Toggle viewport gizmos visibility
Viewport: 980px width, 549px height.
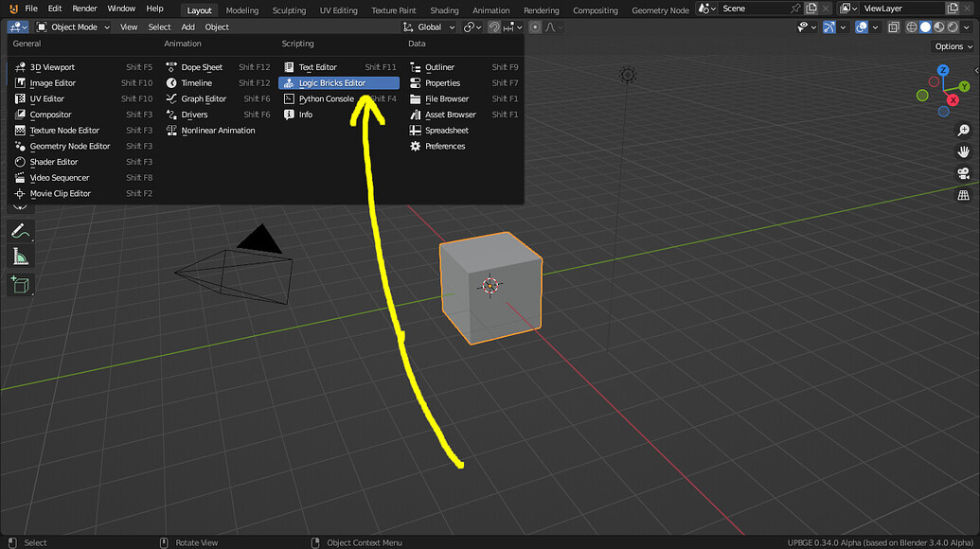[829, 27]
